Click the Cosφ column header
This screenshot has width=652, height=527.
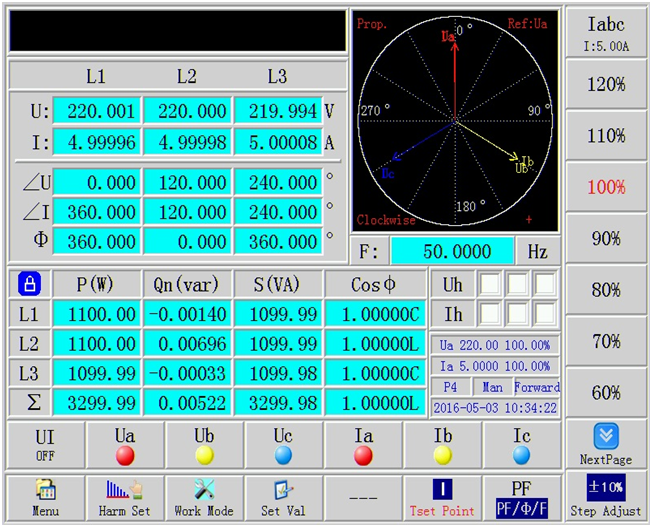[x=375, y=285]
